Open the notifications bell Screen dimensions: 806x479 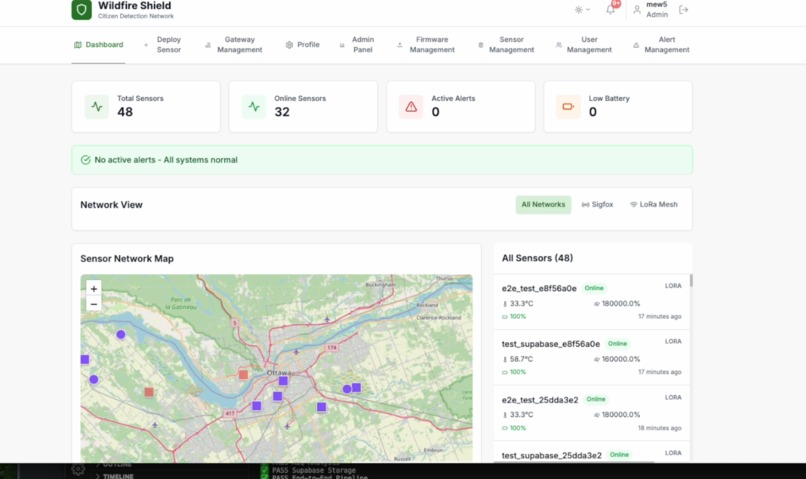(610, 9)
